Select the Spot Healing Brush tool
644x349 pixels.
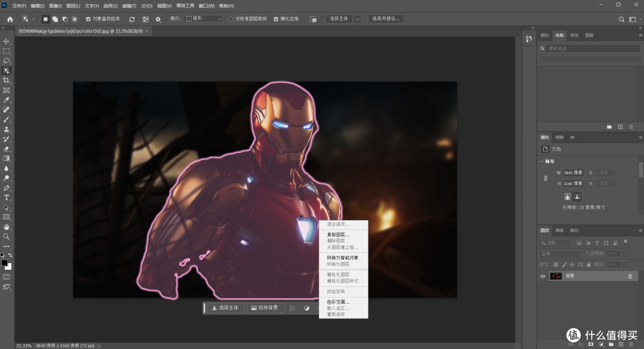[6, 110]
